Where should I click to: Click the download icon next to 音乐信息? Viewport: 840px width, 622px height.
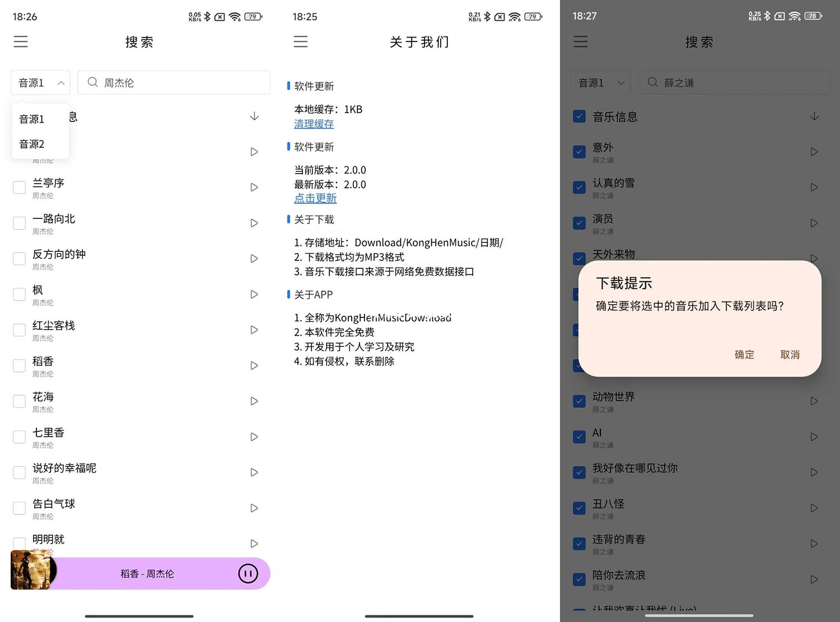[x=815, y=116]
